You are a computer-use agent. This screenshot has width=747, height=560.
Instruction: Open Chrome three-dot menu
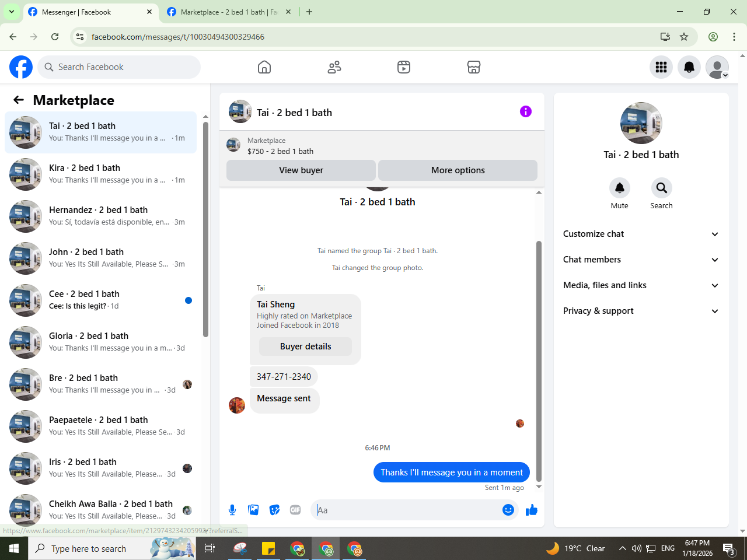[x=734, y=37]
